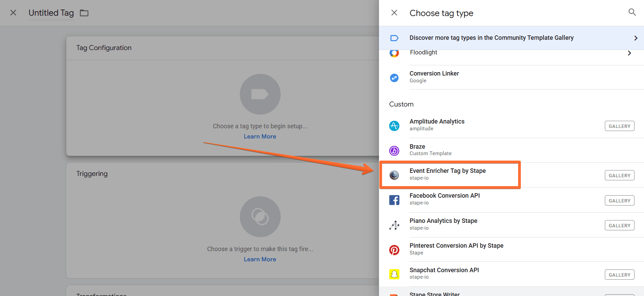The height and width of the screenshot is (296, 644).
Task: Open Learn More link under Tag Configuration
Action: coord(260,136)
